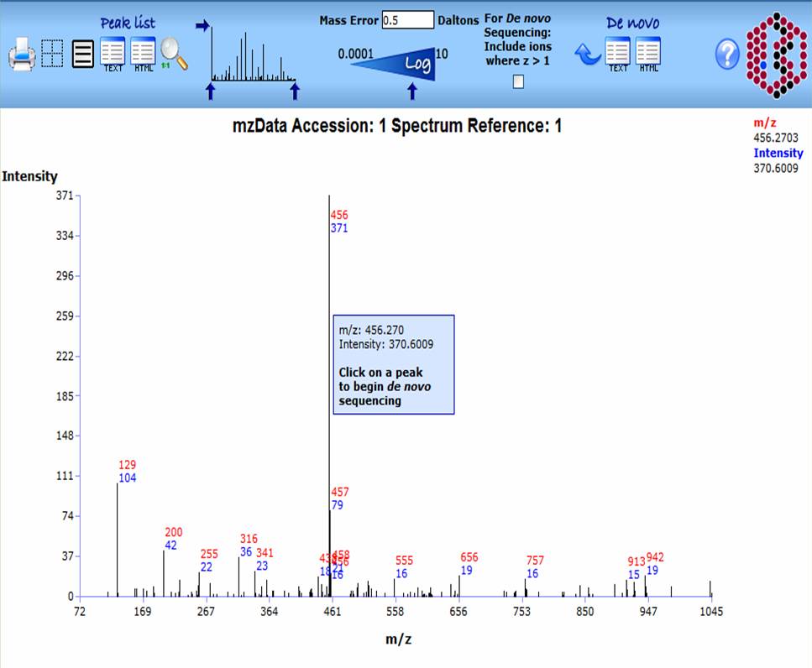Click the Mass Error input field
The width and height of the screenshot is (812, 668).
407,20
